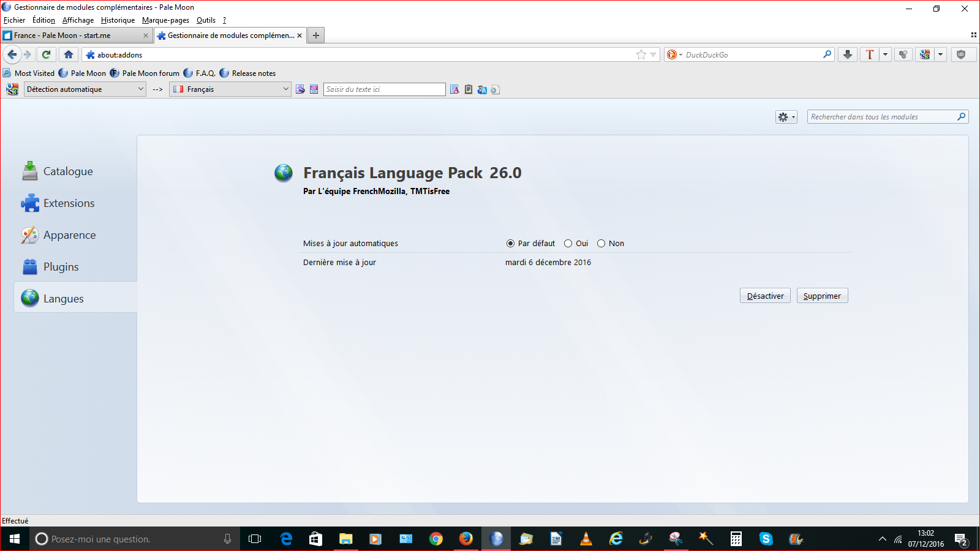The height and width of the screenshot is (551, 980).
Task: Open the DuckDuckGo search engine selector
Action: (674, 54)
